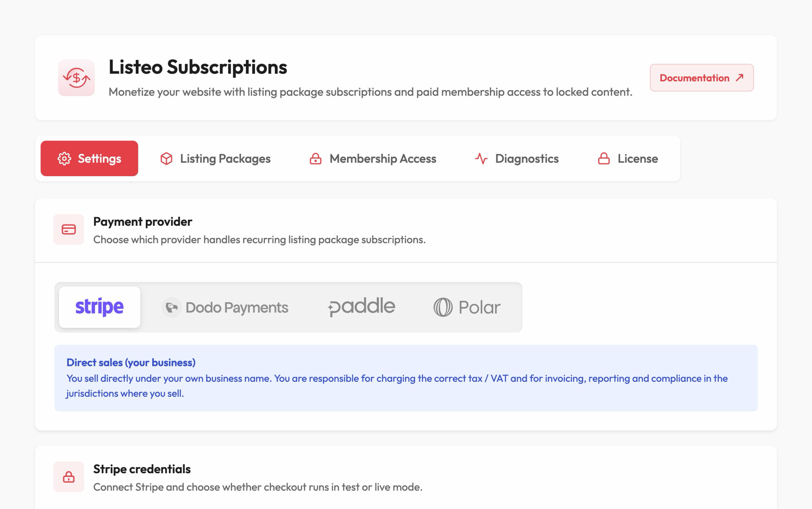This screenshot has width=812, height=509.
Task: Switch payment provider to Paddle
Action: [x=361, y=307]
